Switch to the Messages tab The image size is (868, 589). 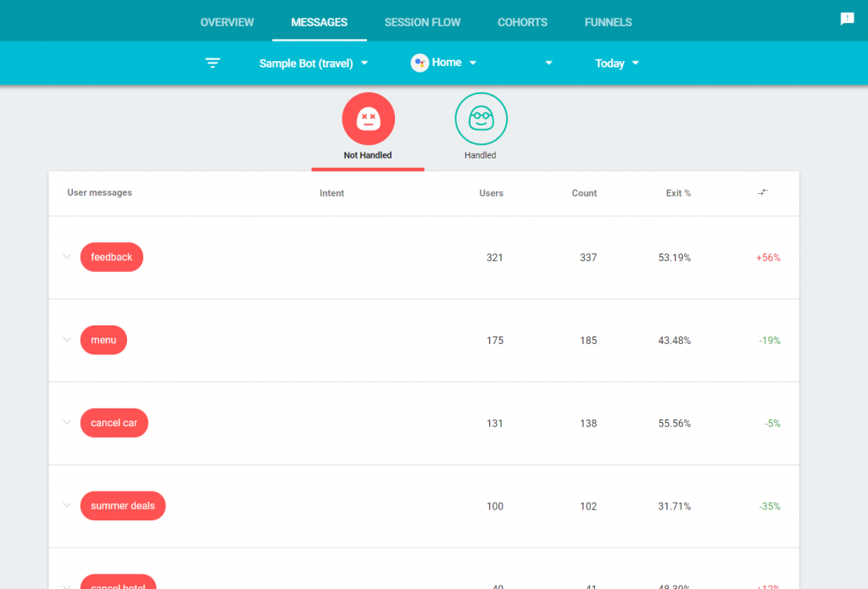pos(320,22)
